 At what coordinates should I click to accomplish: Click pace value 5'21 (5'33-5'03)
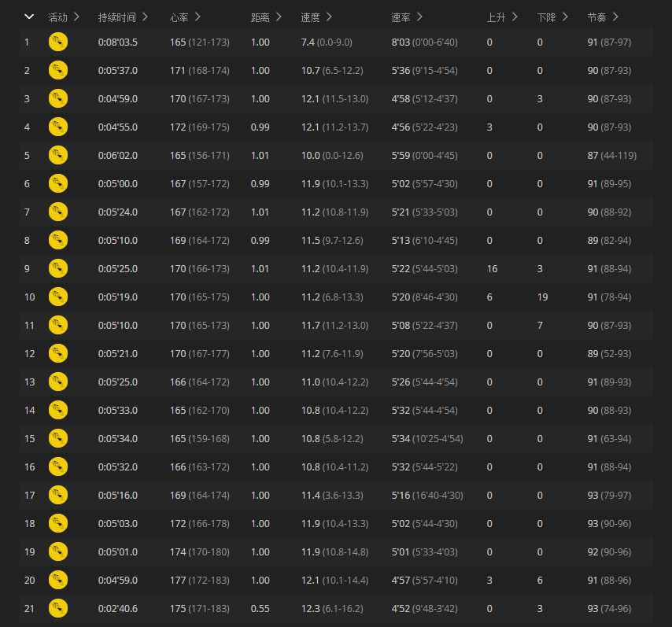tap(424, 212)
